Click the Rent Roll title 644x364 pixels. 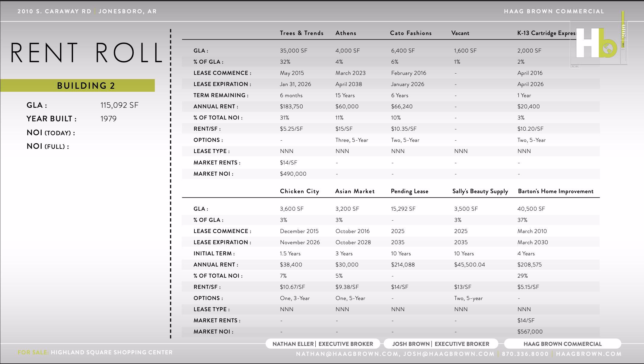87,53
